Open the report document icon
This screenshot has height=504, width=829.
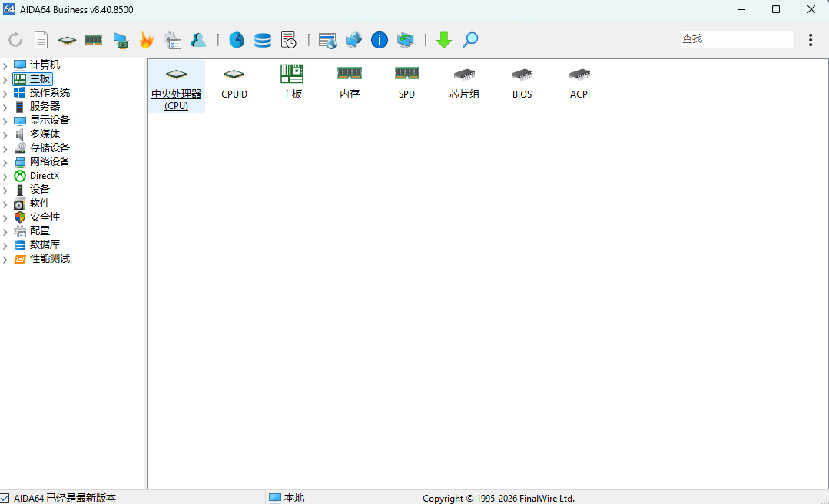pyautogui.click(x=41, y=40)
